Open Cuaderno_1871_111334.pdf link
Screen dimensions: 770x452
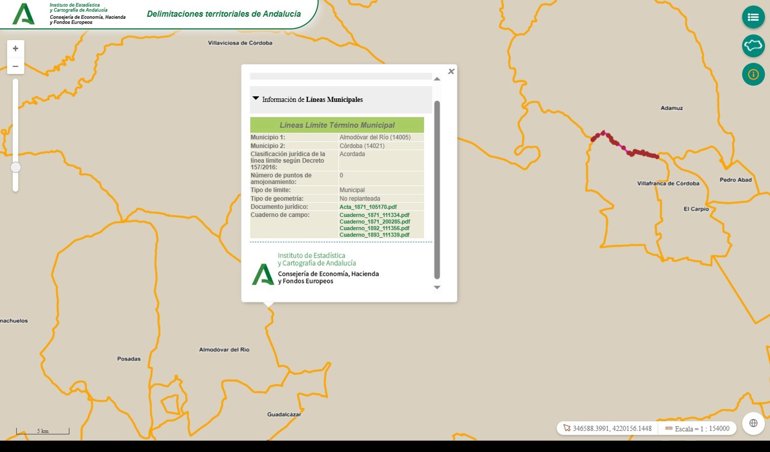click(375, 215)
